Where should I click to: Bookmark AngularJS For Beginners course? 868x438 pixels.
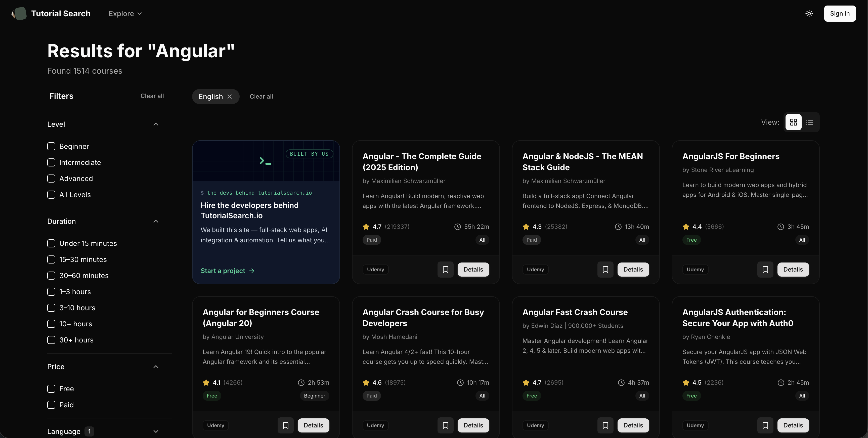tap(765, 270)
